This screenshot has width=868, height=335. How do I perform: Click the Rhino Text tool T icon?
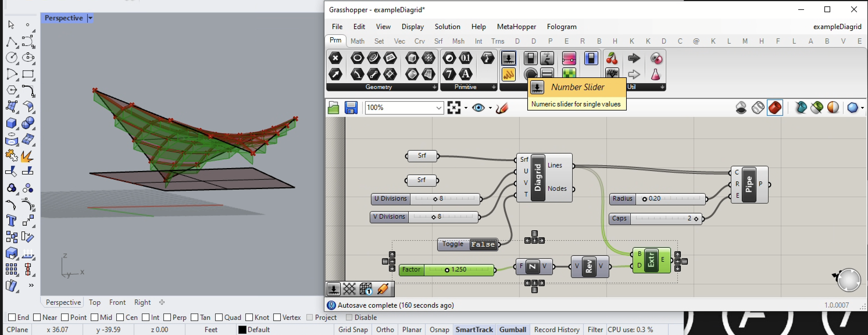(x=11, y=221)
